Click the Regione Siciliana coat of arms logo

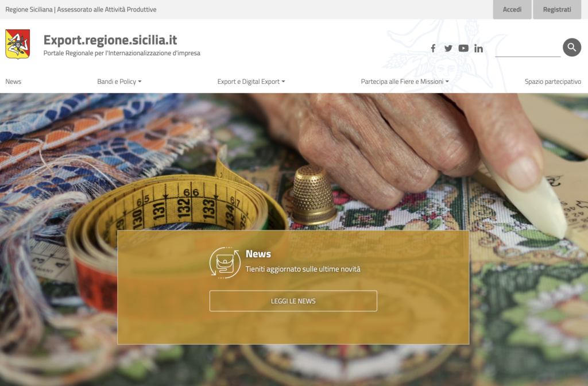tap(18, 44)
